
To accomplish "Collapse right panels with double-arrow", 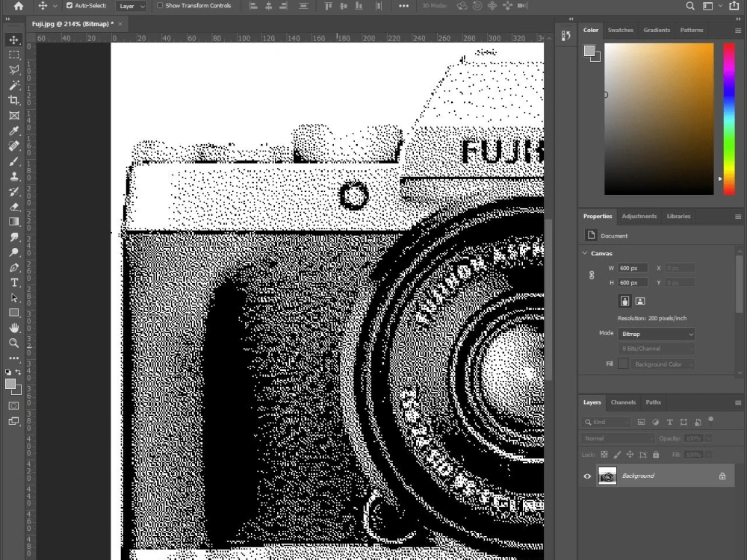I will click(738, 19).
